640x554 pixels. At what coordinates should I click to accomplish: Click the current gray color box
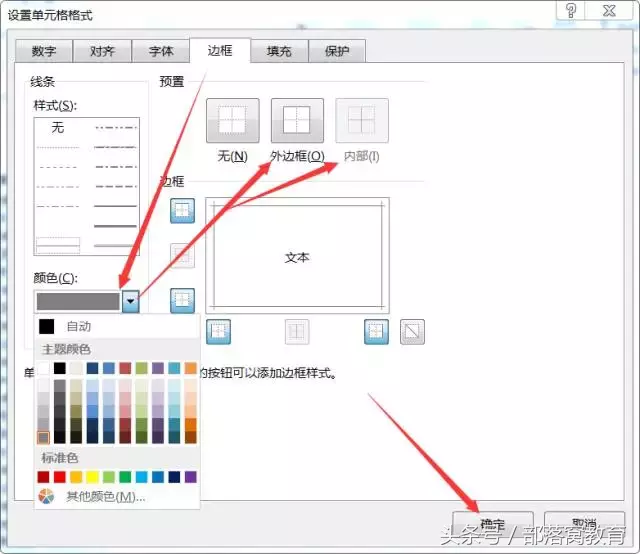(x=78, y=302)
